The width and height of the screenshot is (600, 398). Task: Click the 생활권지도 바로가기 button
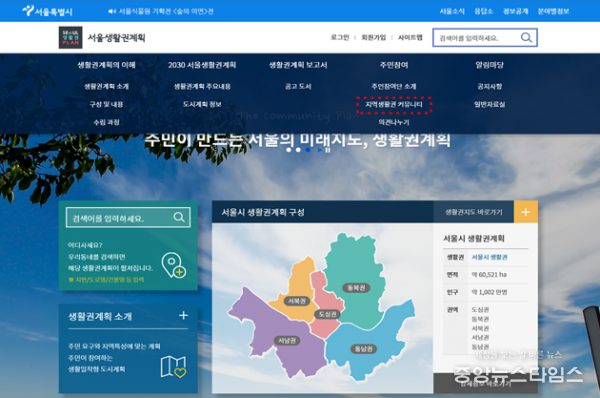click(473, 212)
